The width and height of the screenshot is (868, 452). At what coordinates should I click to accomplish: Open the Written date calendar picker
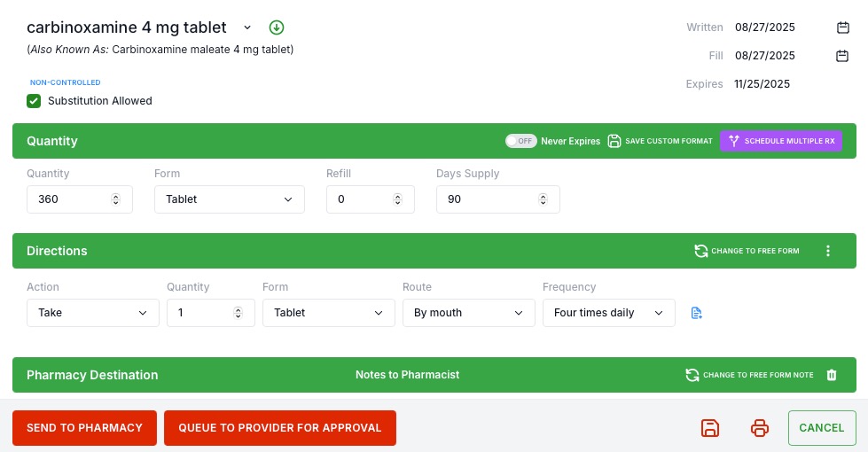(842, 27)
